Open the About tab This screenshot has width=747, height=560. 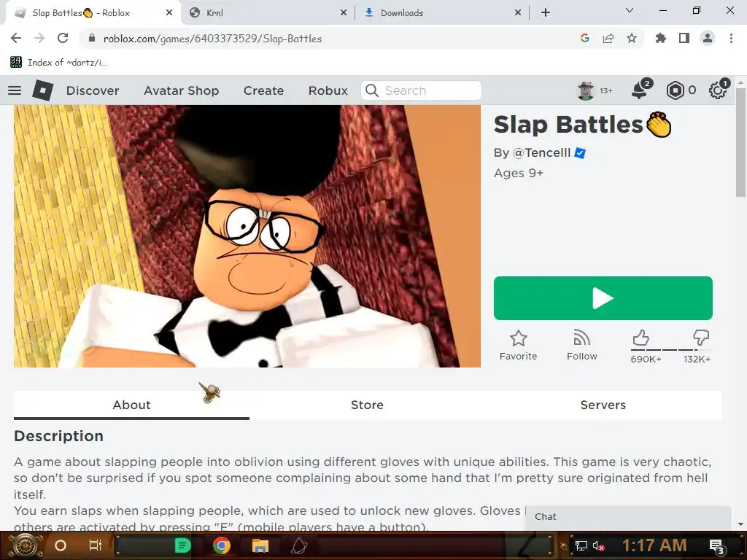tap(131, 405)
